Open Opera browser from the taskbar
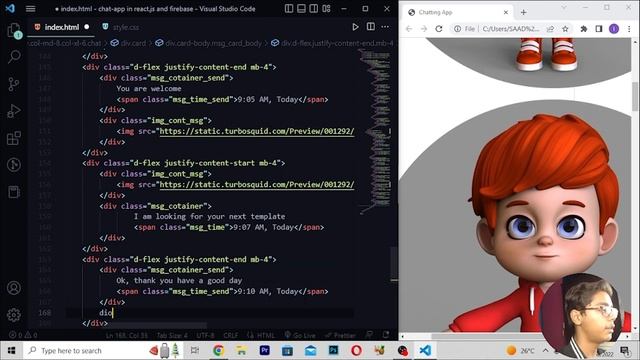This screenshot has height=360, width=640. pyautogui.click(x=356, y=350)
